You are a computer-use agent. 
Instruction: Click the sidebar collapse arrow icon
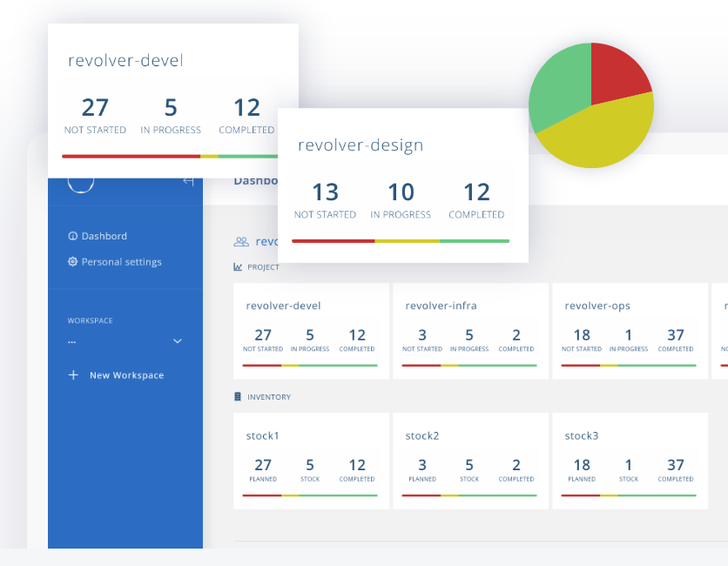point(188,181)
